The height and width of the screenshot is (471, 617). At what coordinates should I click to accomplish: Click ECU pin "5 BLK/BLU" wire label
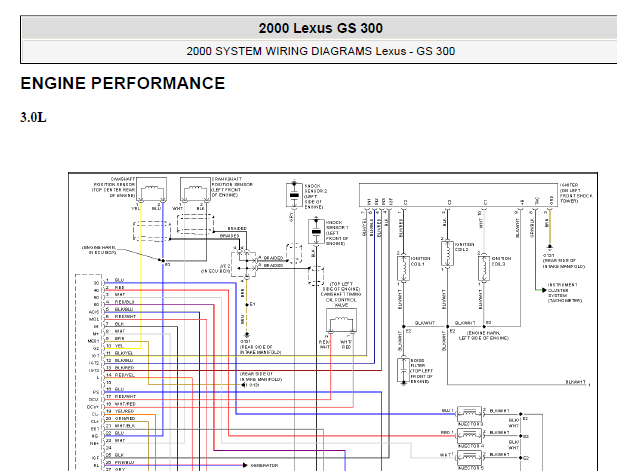tap(120, 310)
